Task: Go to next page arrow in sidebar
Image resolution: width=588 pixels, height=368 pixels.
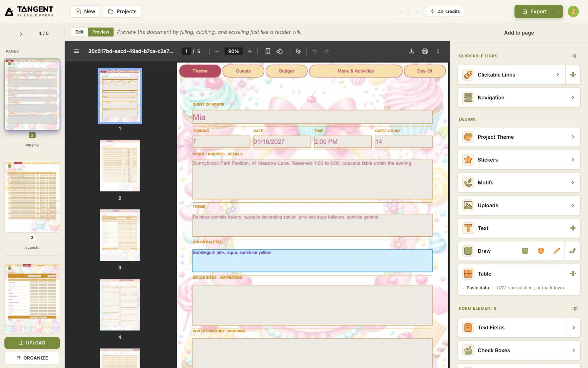Action: point(21,34)
